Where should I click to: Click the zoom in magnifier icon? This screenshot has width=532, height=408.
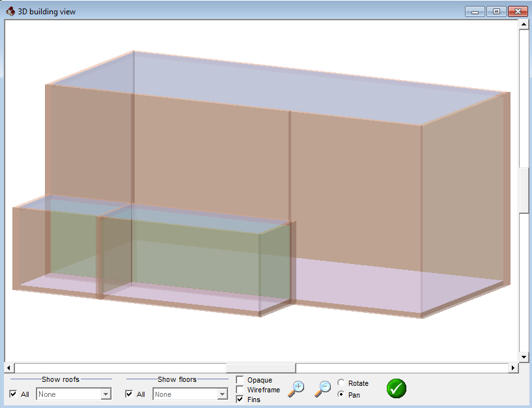click(296, 388)
